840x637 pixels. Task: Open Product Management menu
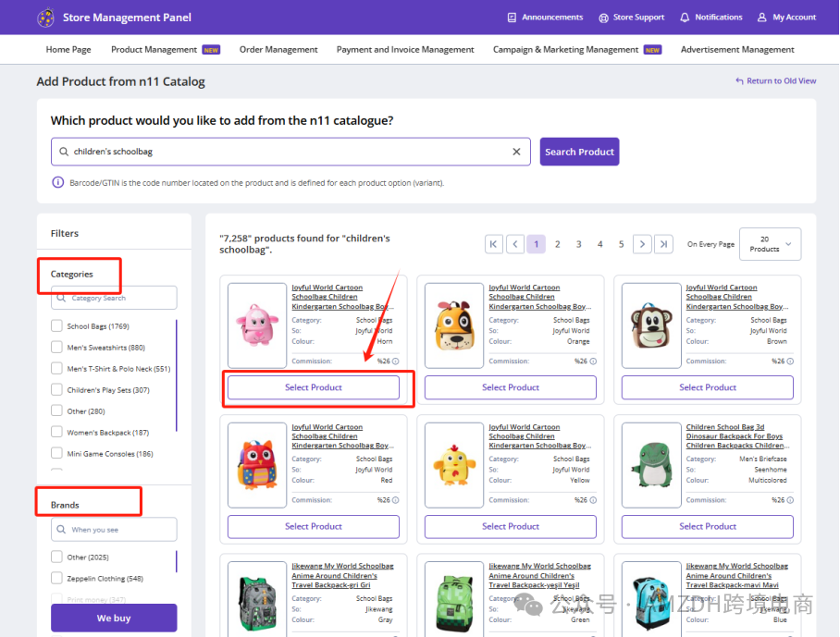point(154,50)
